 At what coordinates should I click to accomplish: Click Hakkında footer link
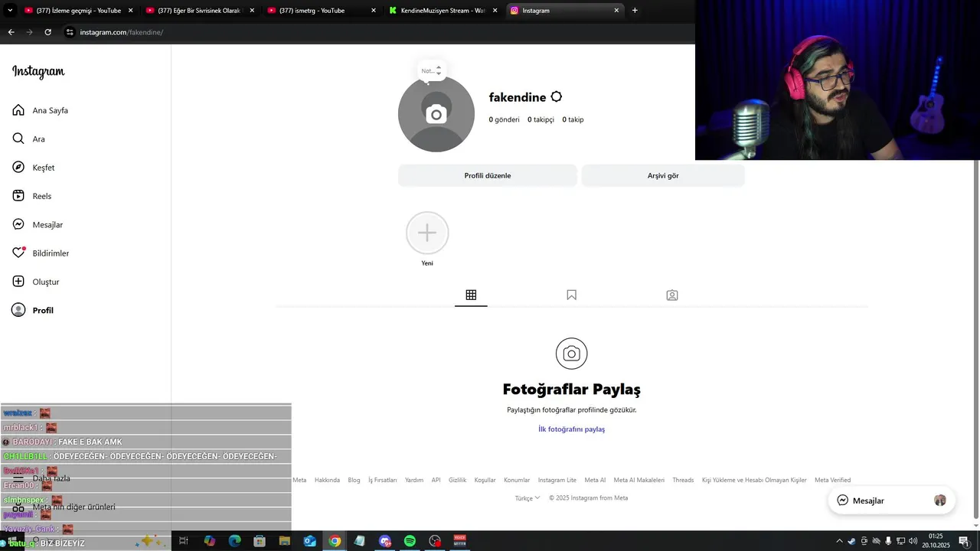point(327,481)
